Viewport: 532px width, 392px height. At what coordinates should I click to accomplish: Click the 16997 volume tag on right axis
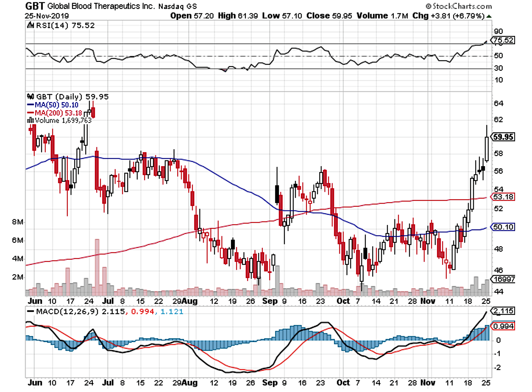(x=504, y=279)
